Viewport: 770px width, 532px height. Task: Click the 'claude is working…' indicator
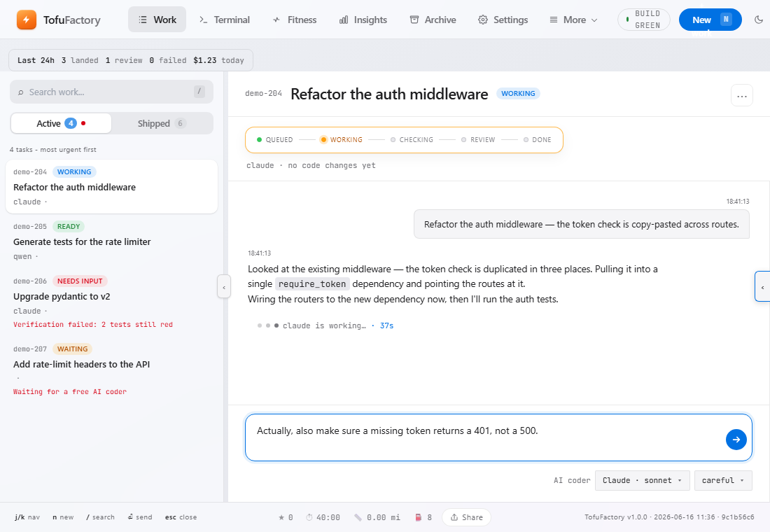point(324,325)
